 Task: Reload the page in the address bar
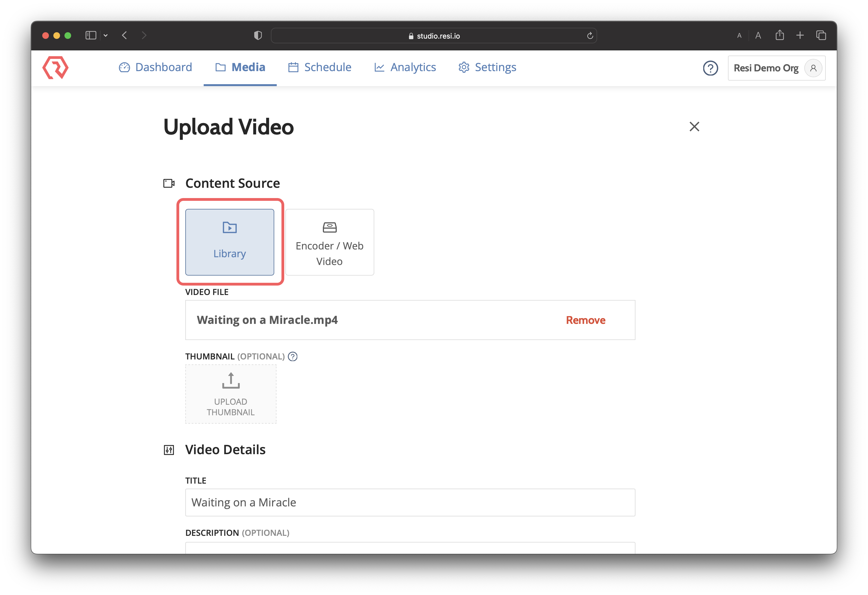[x=590, y=36]
